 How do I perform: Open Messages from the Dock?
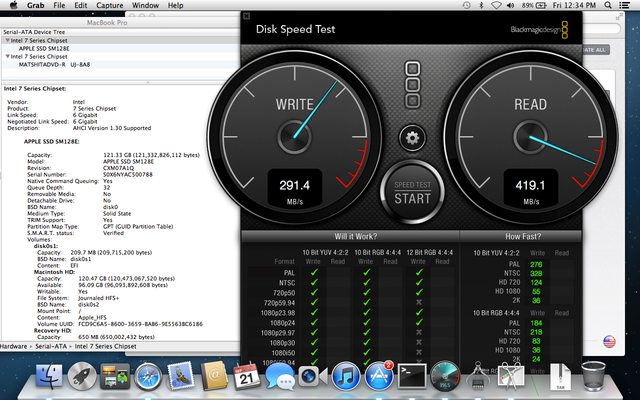280,376
